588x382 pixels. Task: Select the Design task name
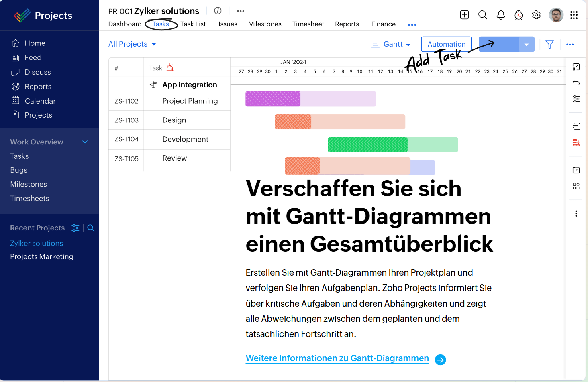pos(174,120)
